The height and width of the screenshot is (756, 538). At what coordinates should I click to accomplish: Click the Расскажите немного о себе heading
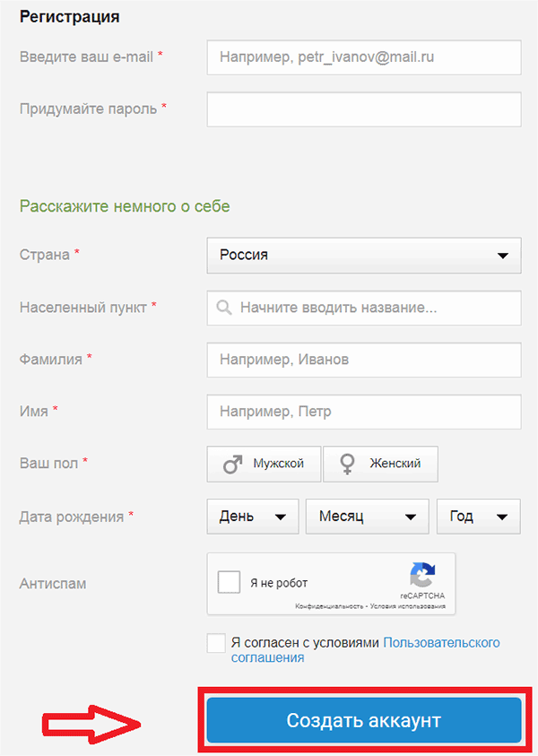pyautogui.click(x=125, y=206)
